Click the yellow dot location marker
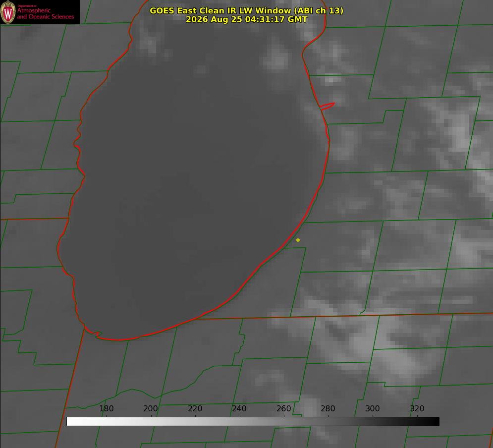The height and width of the screenshot is (448, 493). click(298, 240)
